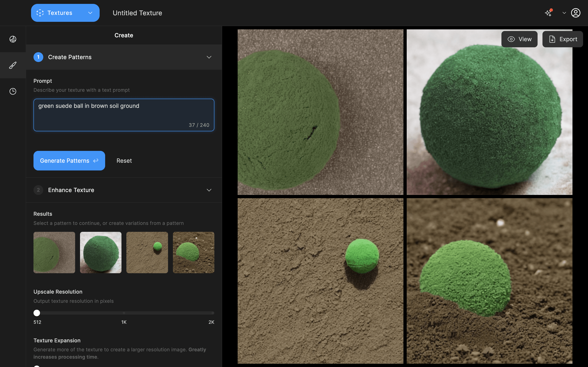The image size is (588, 367).
Task: Select the dark green ball thumbnail
Action: click(101, 252)
